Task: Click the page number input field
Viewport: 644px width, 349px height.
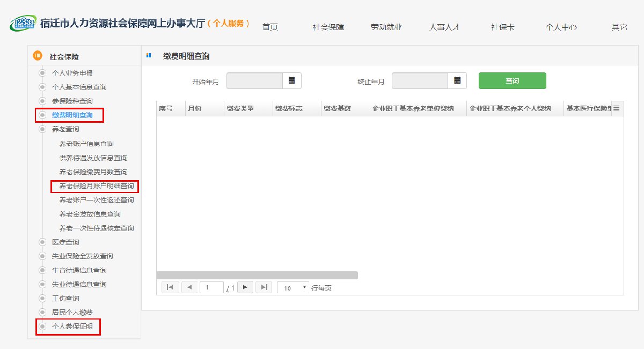Action: 211,288
